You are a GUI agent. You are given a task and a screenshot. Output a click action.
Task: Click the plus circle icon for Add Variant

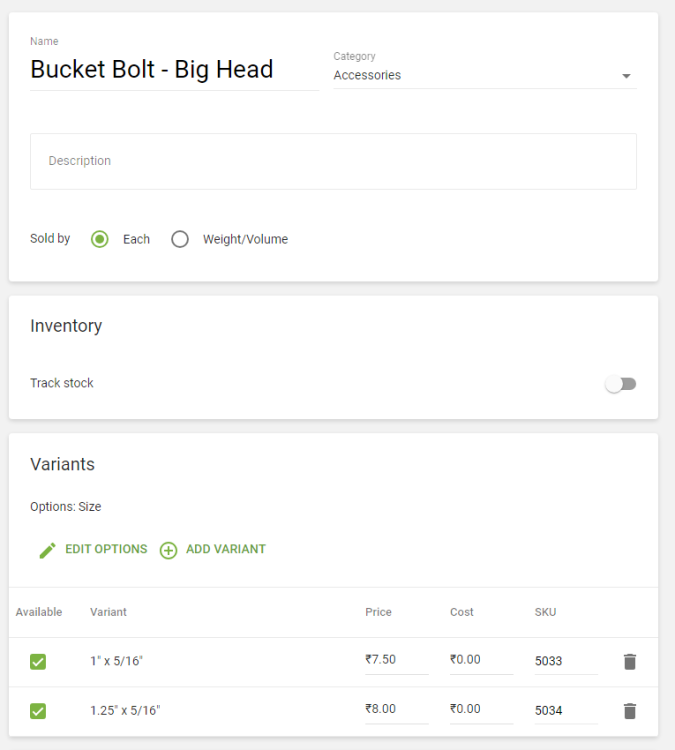[x=169, y=550]
